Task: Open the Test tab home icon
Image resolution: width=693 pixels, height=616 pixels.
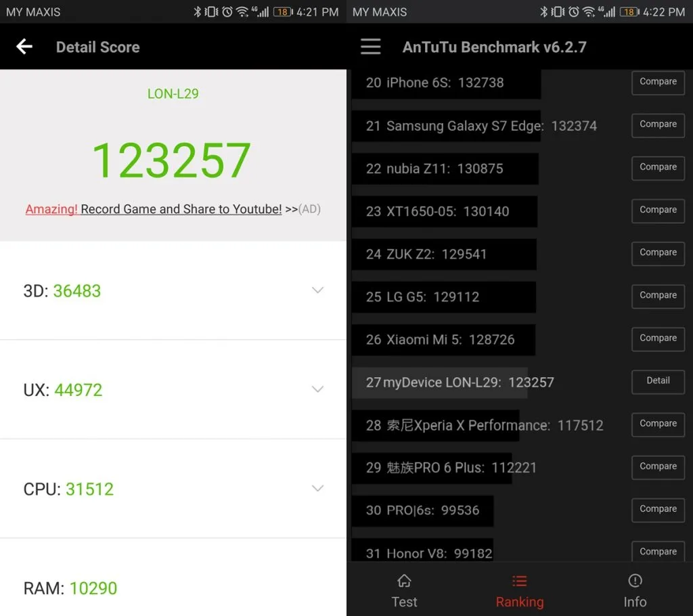Action: tap(404, 581)
